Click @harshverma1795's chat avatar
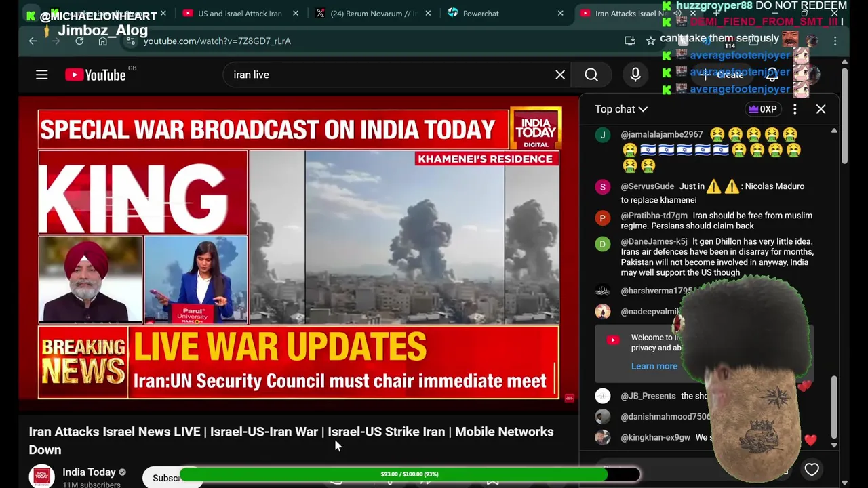This screenshot has height=488, width=868. pyautogui.click(x=603, y=291)
